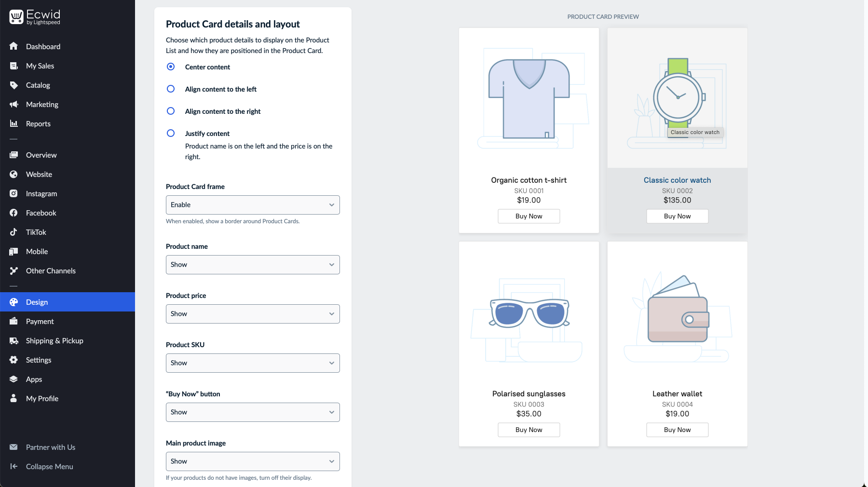The image size is (868, 487).
Task: Choose the Justify content radio option
Action: (x=171, y=134)
